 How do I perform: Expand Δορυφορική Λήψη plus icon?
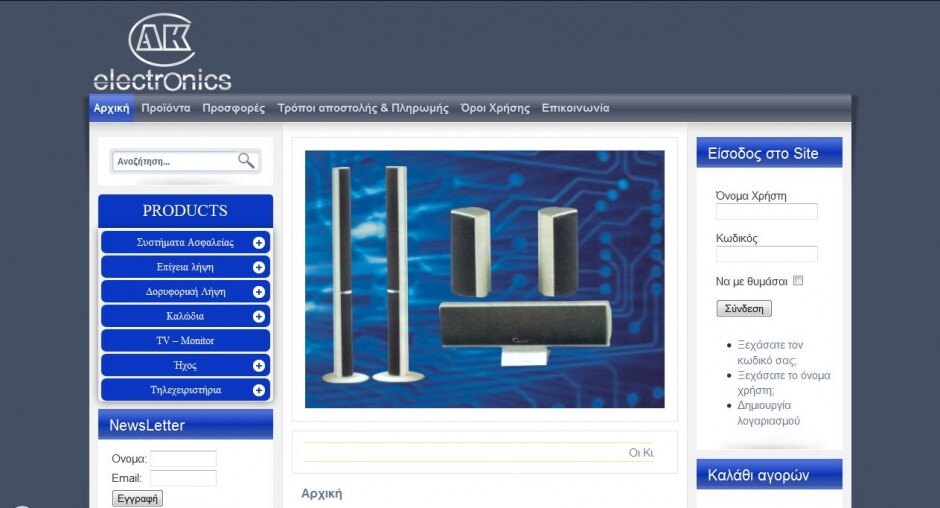[259, 292]
